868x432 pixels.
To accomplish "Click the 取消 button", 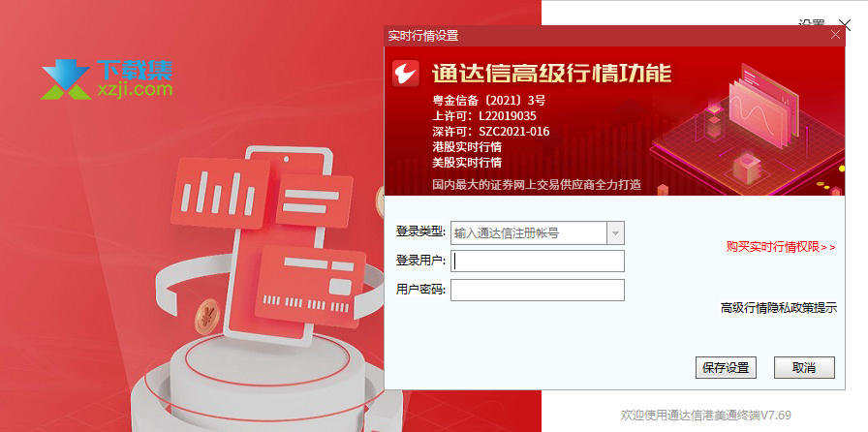I will [x=804, y=368].
